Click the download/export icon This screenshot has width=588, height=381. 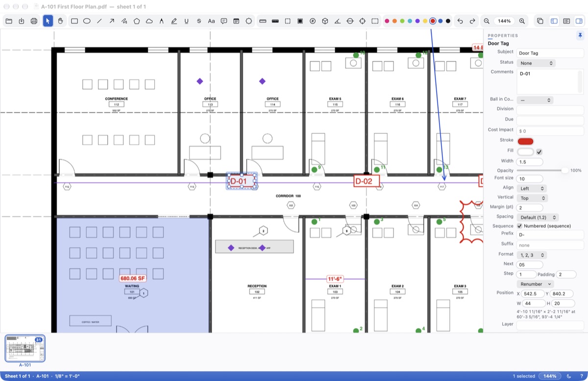(x=22, y=21)
